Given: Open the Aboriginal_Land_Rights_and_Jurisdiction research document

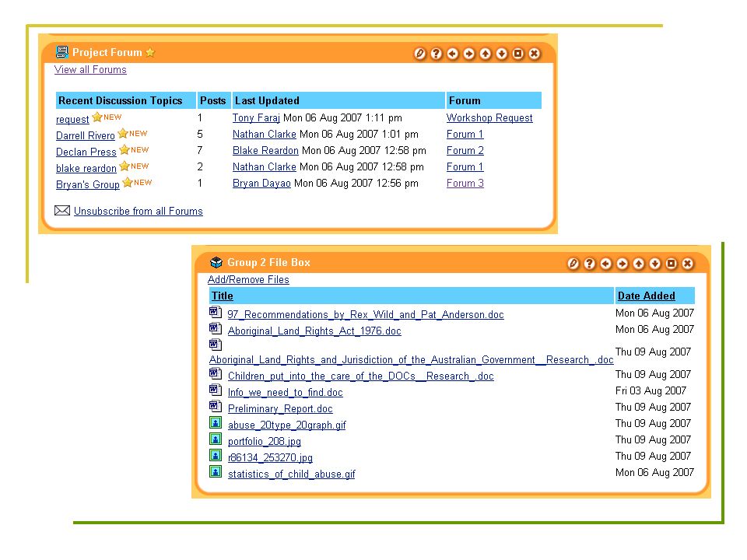Looking at the screenshot, I should click(x=411, y=359).
